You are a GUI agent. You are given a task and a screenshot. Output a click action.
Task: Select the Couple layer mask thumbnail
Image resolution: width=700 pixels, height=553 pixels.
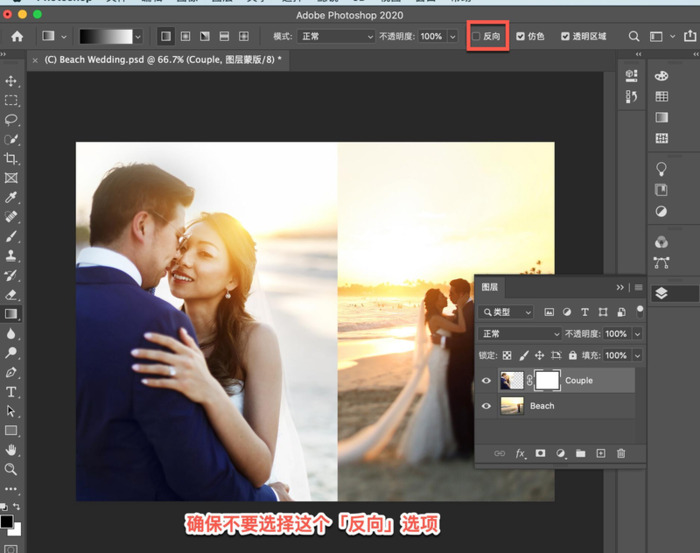click(x=547, y=381)
